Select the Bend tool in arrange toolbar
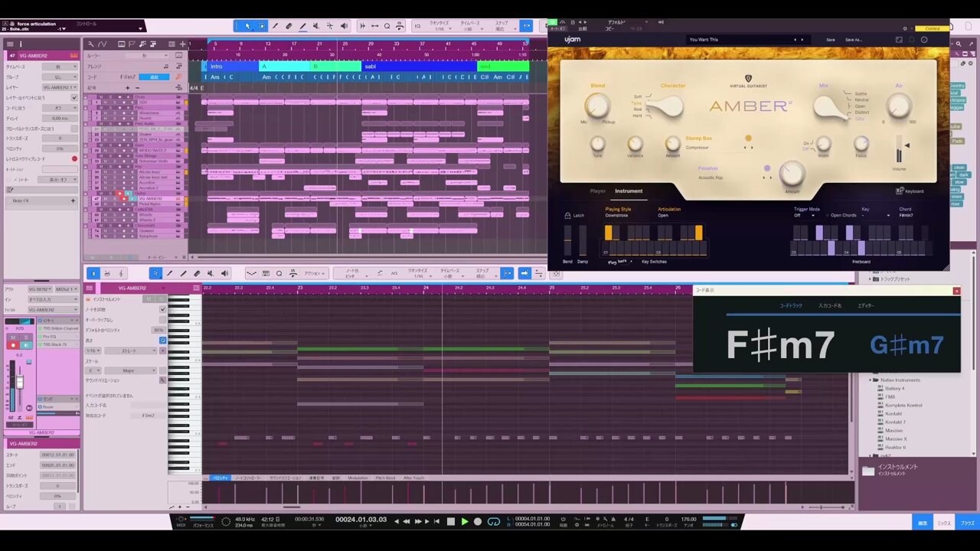 click(330, 26)
